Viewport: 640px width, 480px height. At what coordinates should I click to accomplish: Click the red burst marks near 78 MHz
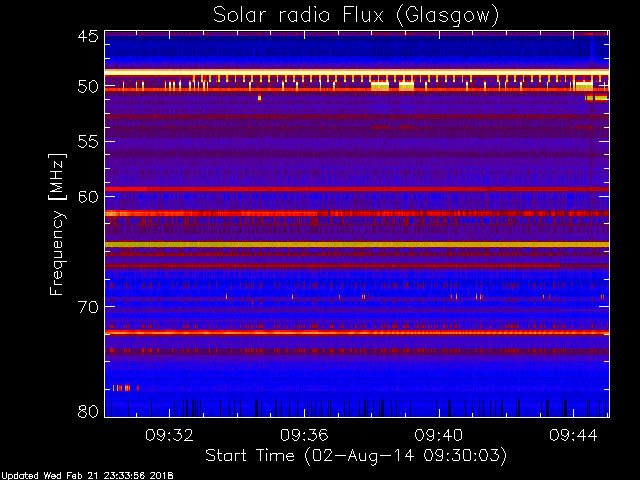pyautogui.click(x=126, y=388)
